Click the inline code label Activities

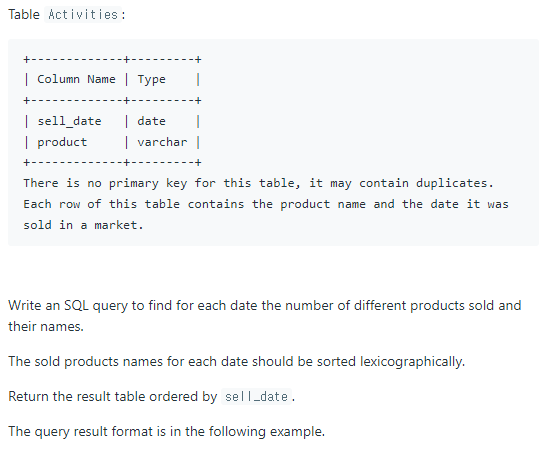(x=83, y=15)
